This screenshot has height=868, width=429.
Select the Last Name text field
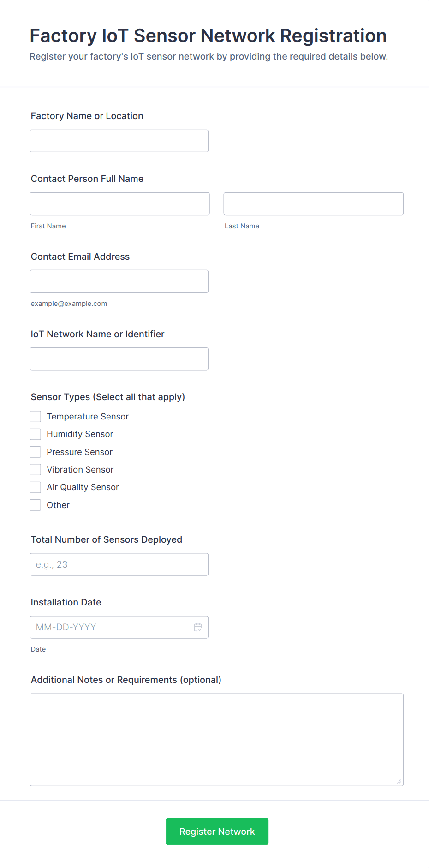313,204
